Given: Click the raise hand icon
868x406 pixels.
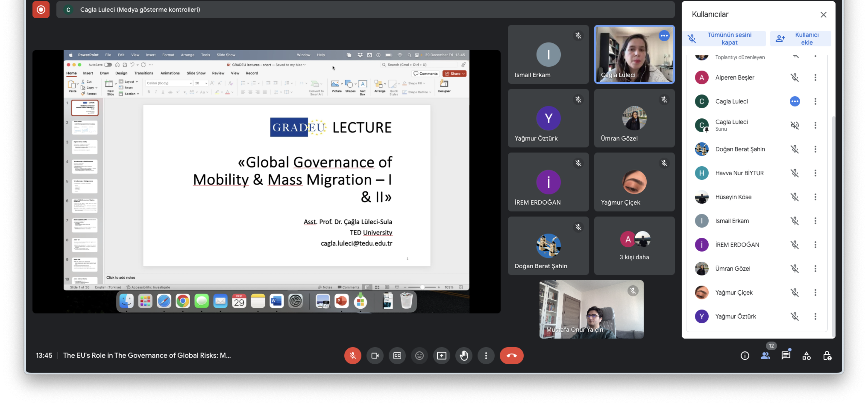Looking at the screenshot, I should point(464,355).
